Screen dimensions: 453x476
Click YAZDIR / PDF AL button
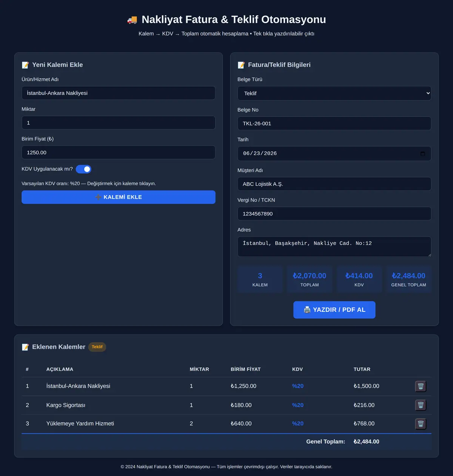[x=334, y=310]
